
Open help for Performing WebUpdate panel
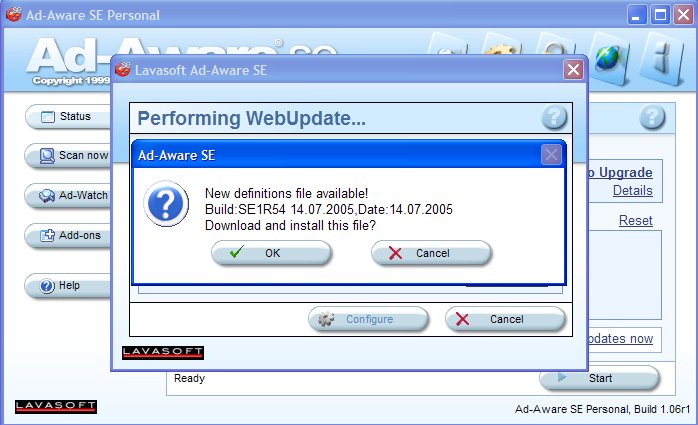(x=554, y=117)
